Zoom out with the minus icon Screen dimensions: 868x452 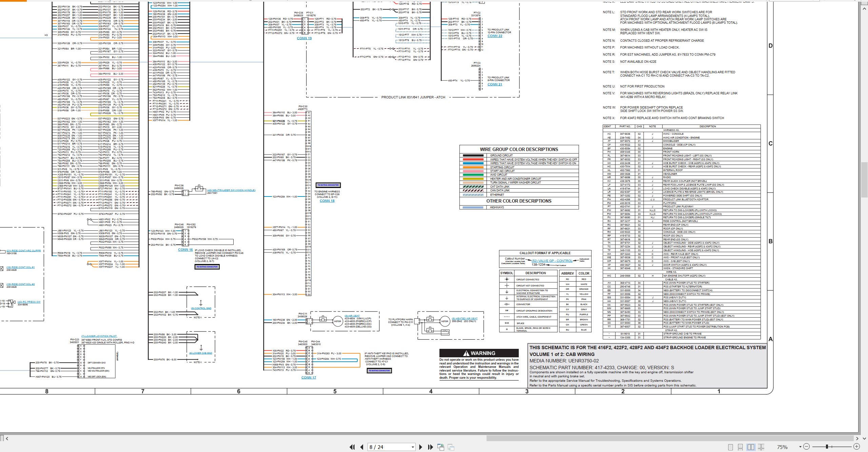[807, 447]
